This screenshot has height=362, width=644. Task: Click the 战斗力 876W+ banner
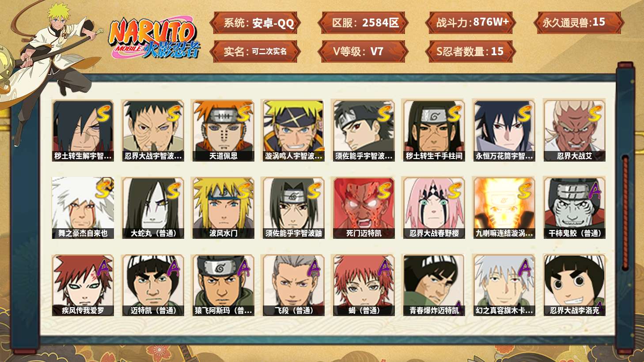pyautogui.click(x=470, y=23)
